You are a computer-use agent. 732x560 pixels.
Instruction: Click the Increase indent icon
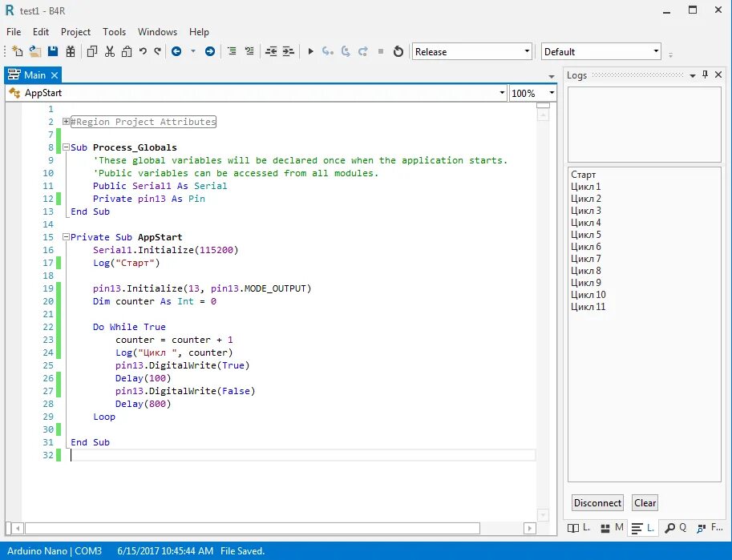[289, 51]
